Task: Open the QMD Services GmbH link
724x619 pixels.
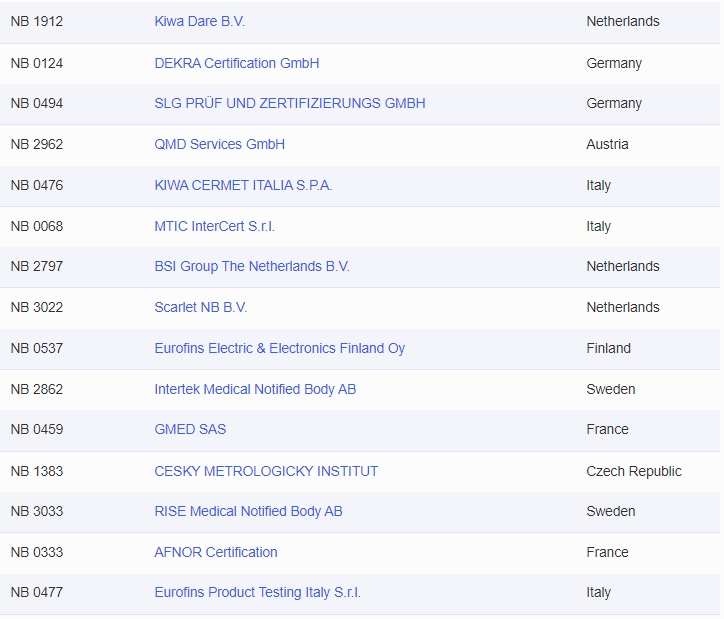Action: (219, 144)
